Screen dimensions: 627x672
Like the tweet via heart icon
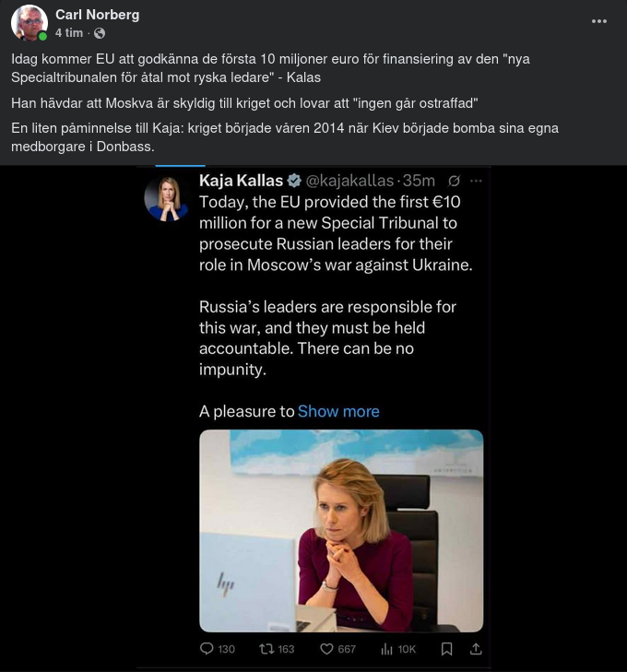[x=326, y=649]
